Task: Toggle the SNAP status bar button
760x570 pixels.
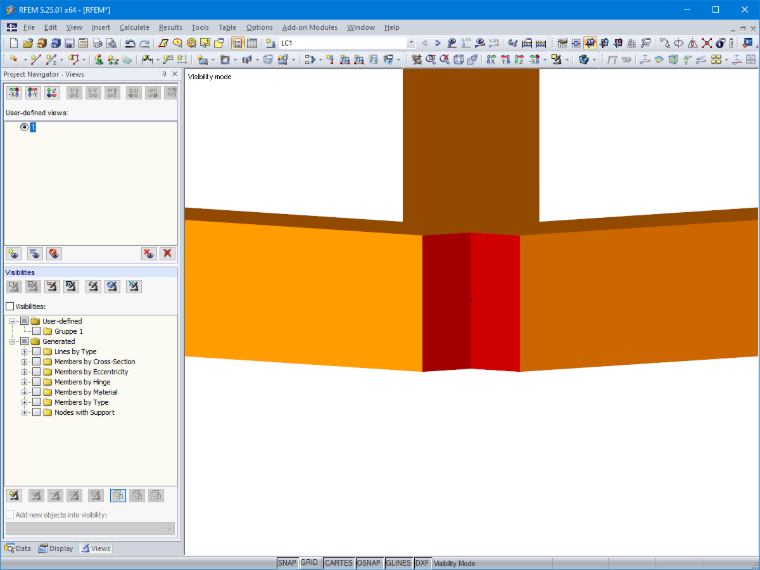Action: pyautogui.click(x=287, y=563)
